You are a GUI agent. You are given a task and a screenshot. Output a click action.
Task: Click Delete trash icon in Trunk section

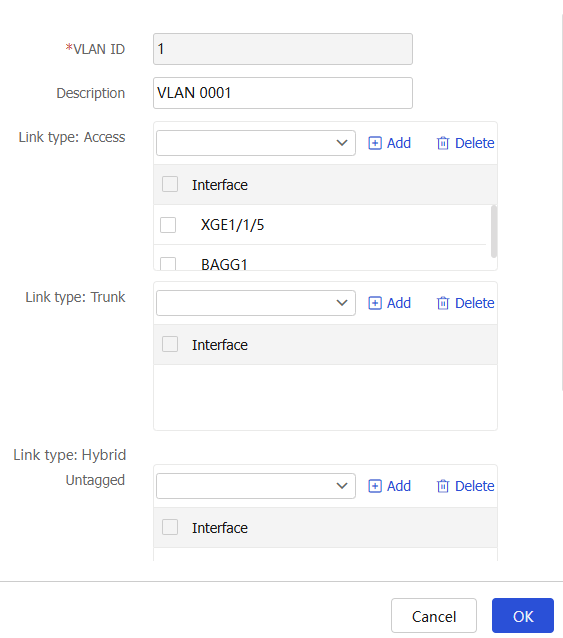click(443, 303)
